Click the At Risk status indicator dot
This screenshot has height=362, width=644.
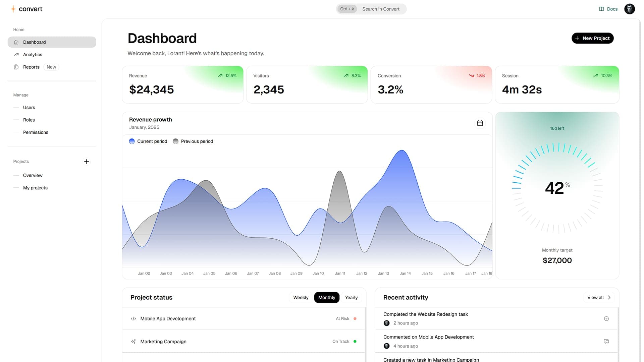[355, 318]
